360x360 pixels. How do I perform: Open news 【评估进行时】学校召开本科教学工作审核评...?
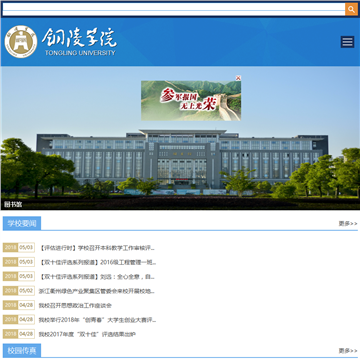(x=97, y=248)
